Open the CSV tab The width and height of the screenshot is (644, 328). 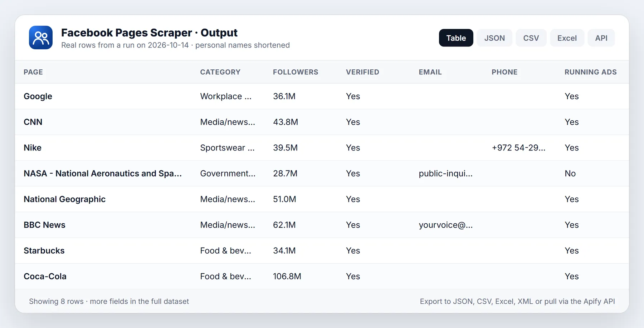pyautogui.click(x=531, y=38)
